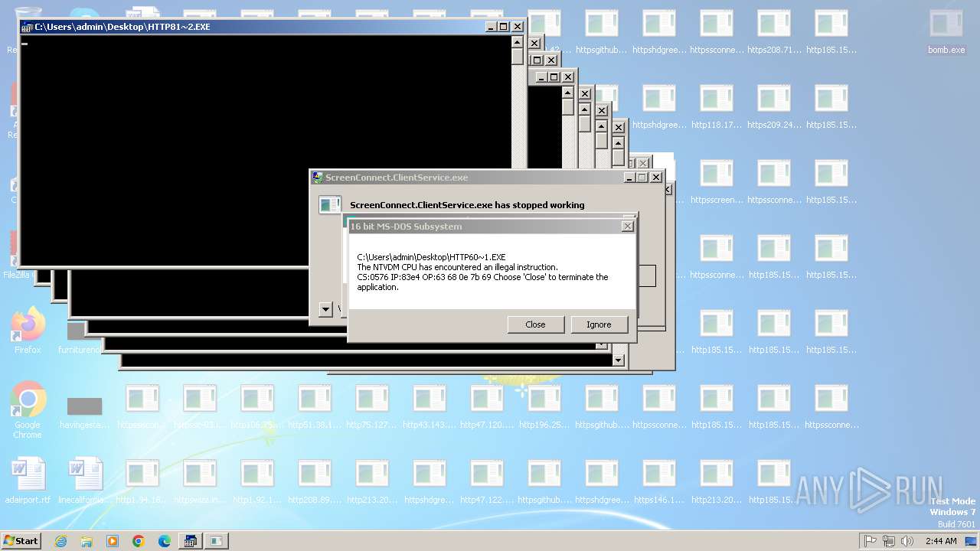Click the scrollbar thumb in the HTTP81~2.EXE console
Image resolution: width=980 pixels, height=551 pixels.
tap(518, 57)
